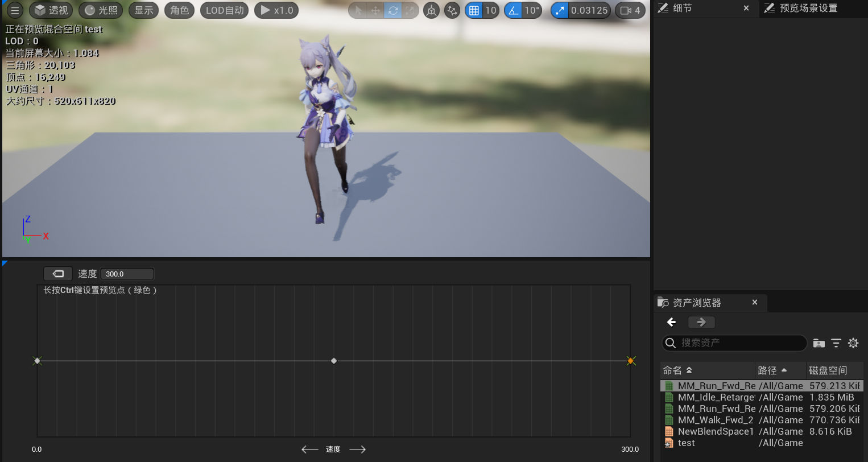Screen dimensions: 868x462
Task: Toggle the world/local coordinate system cube icon
Action: tap(432, 10)
